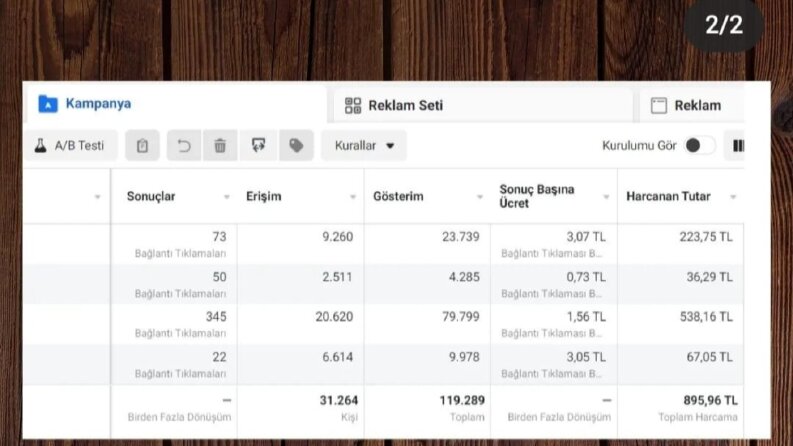Click the total impressions 119.289
Viewport: 793px width, 446px height.
click(x=462, y=400)
